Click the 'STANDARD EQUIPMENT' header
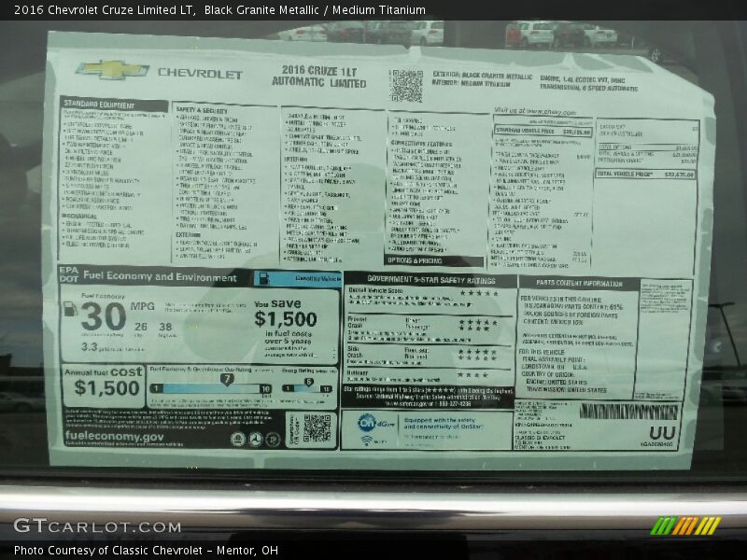747x560 pixels. tap(114, 105)
